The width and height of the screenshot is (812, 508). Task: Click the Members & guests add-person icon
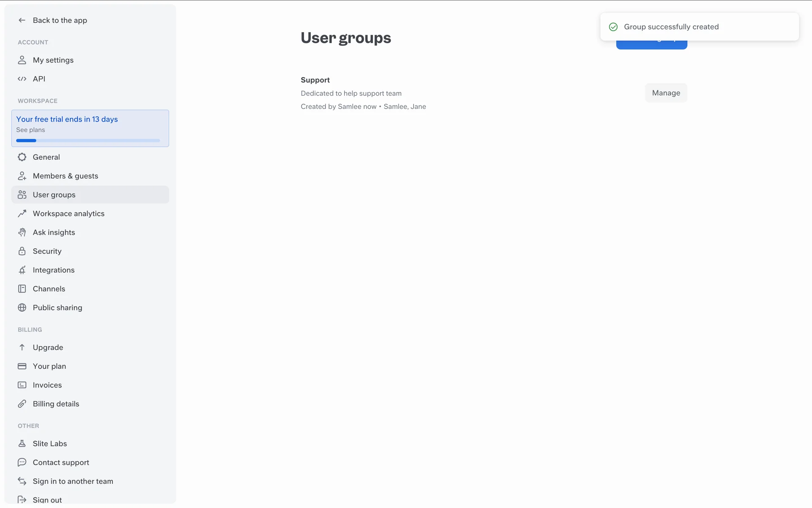pos(22,176)
